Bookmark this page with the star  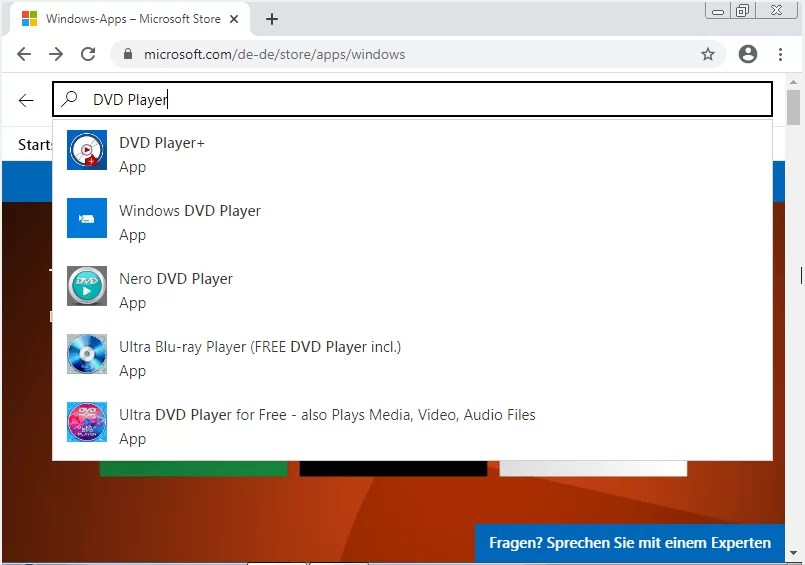pos(708,54)
